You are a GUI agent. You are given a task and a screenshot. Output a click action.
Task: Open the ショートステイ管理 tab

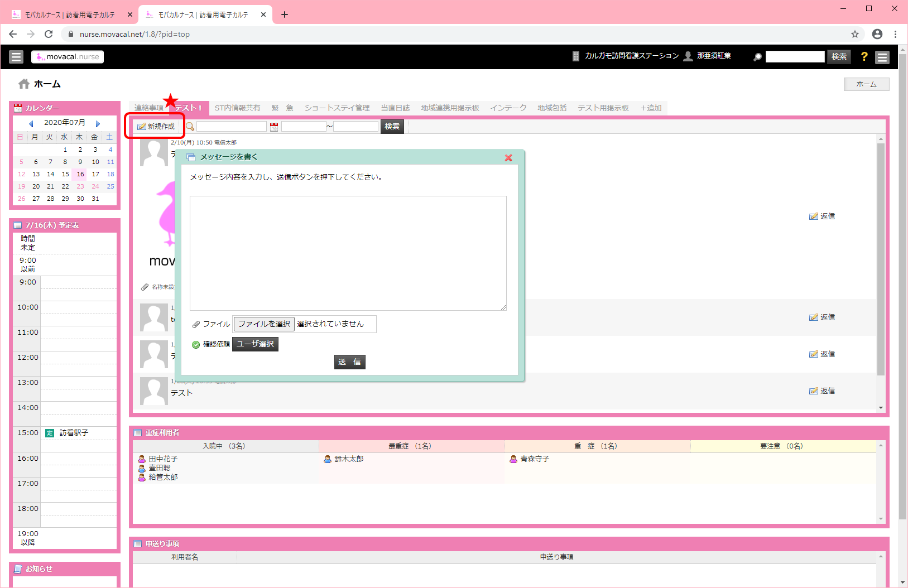click(337, 108)
